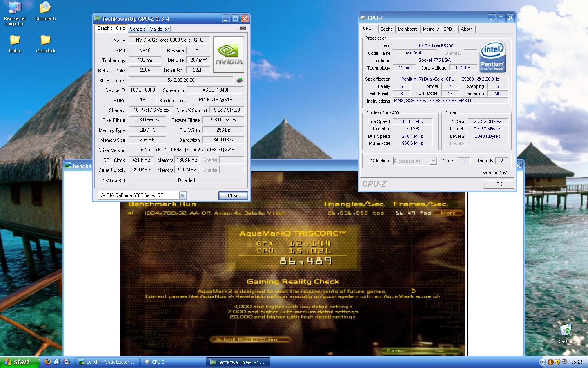This screenshot has height=368, width=588.
Task: Select the Documenti desktop icon
Action: 45,11
